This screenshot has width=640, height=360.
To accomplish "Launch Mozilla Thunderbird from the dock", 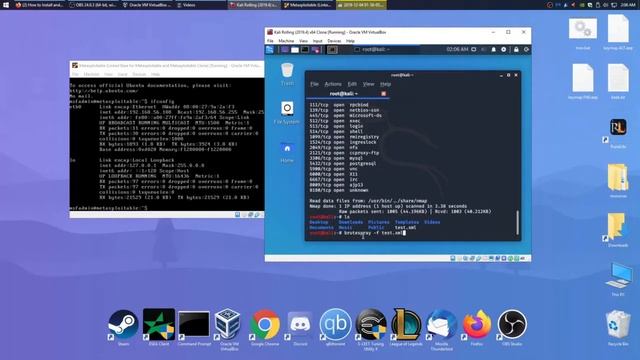I will (x=441, y=325).
